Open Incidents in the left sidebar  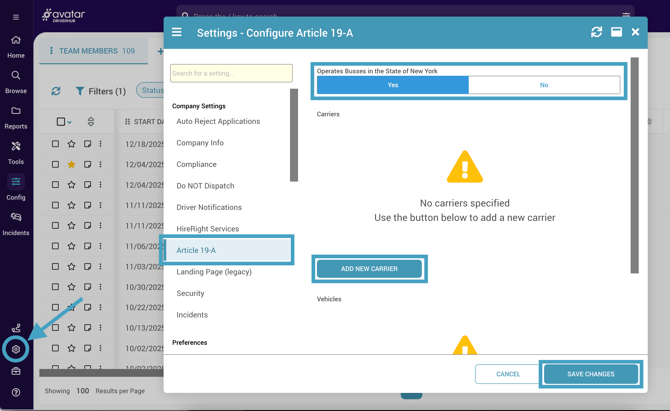click(16, 223)
